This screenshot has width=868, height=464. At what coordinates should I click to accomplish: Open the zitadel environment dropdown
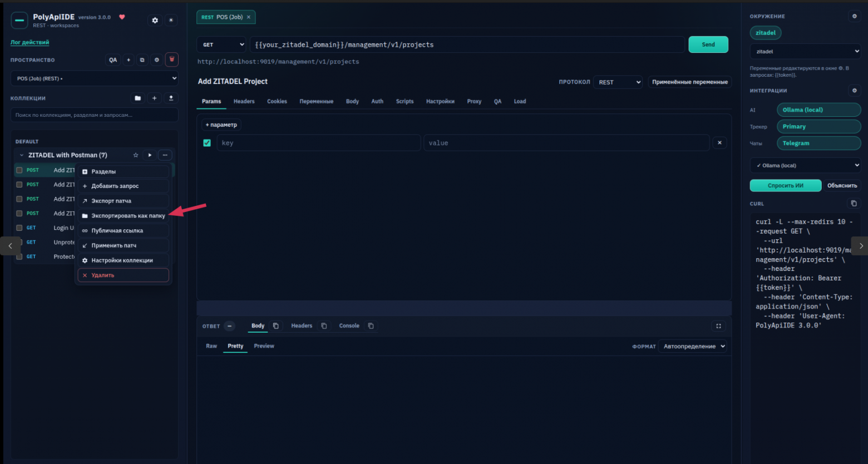(805, 51)
